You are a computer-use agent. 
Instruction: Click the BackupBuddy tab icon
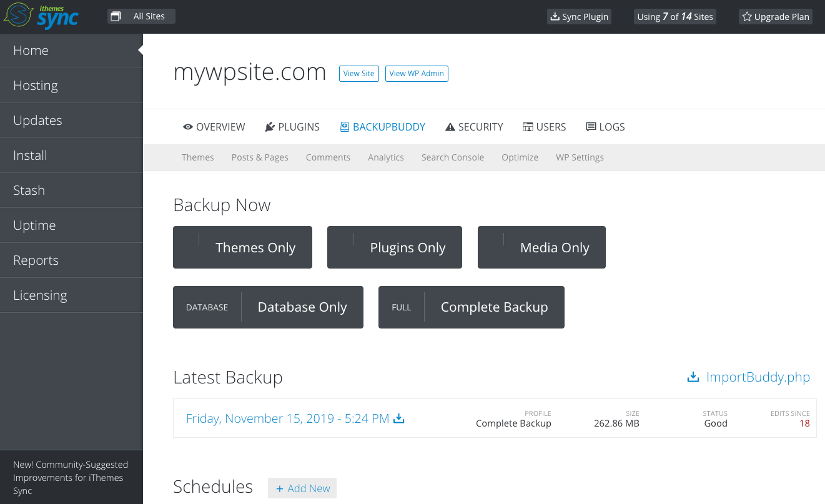pos(345,127)
